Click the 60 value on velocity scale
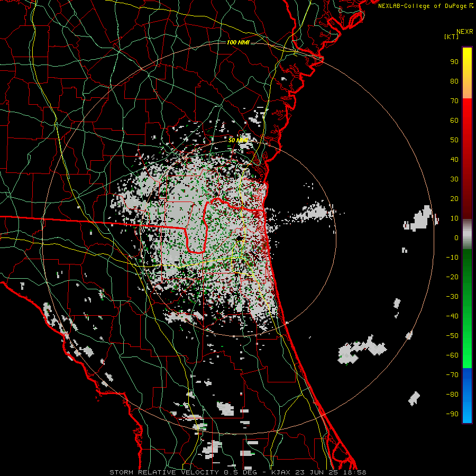Image resolution: width=476 pixels, height=476 pixels. [x=454, y=121]
